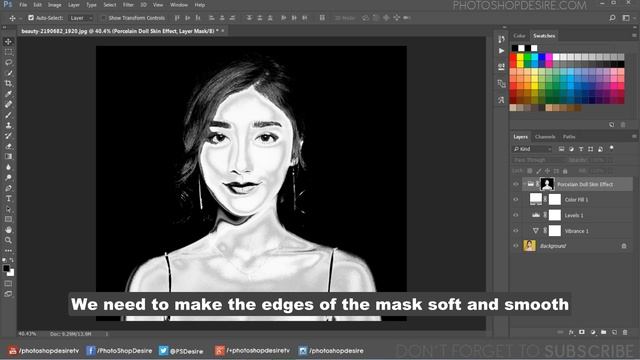
Task: Select the Eyedropper tool
Action: point(8,94)
